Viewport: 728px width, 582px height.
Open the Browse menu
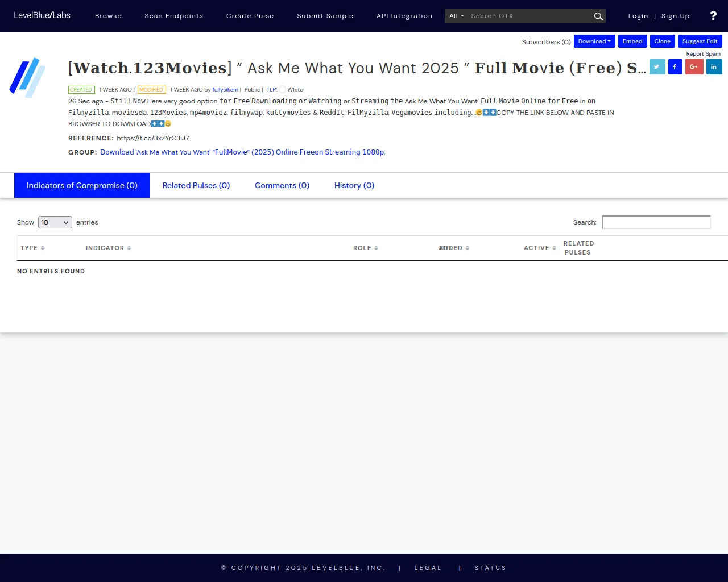[x=108, y=16]
